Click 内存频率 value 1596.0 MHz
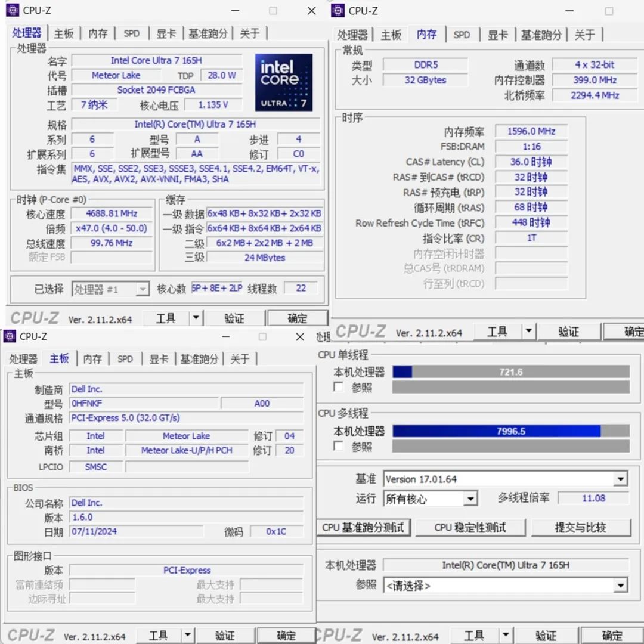 coord(531,131)
